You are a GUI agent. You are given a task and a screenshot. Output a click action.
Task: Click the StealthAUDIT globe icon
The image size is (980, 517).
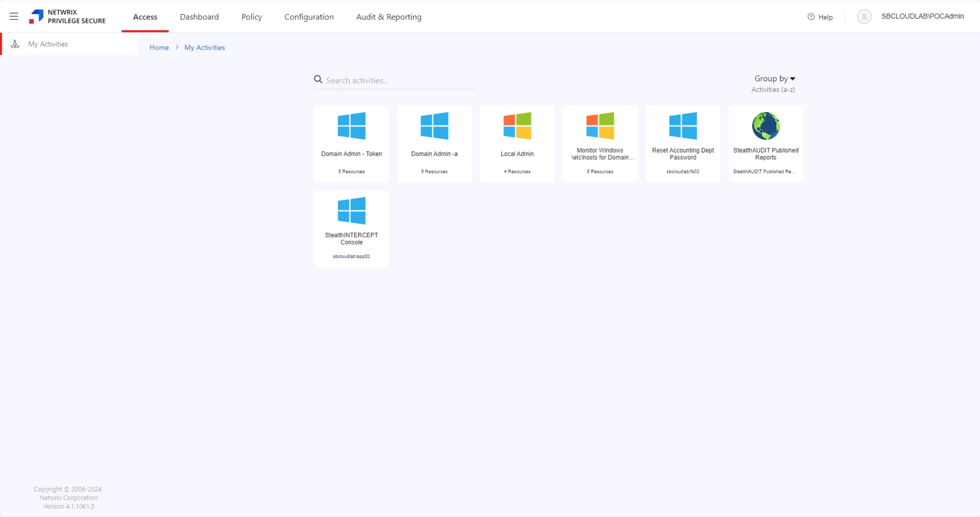[x=766, y=126]
